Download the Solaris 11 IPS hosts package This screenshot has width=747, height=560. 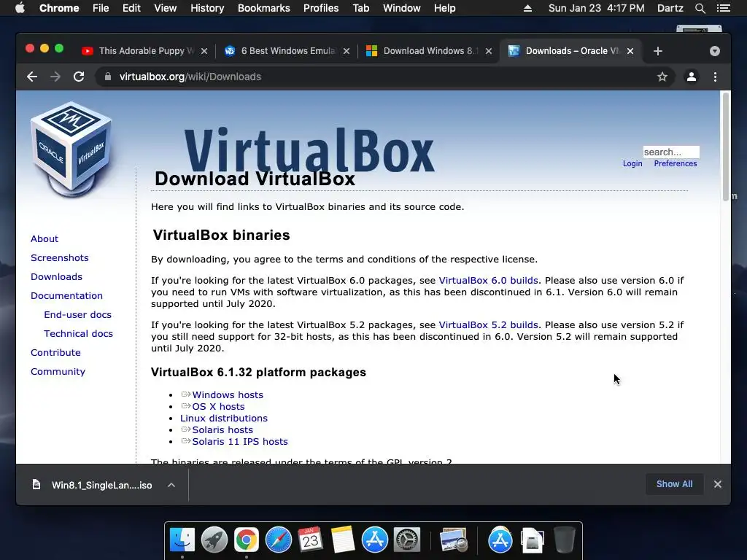point(239,441)
